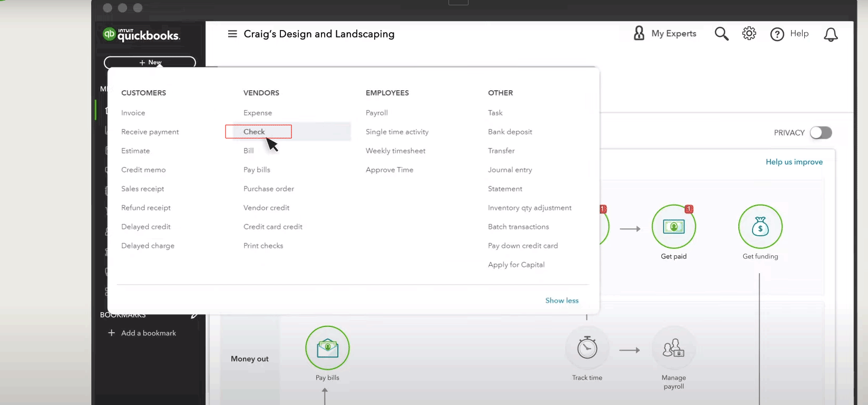Toggle the PRIVACY switch

[821, 132]
